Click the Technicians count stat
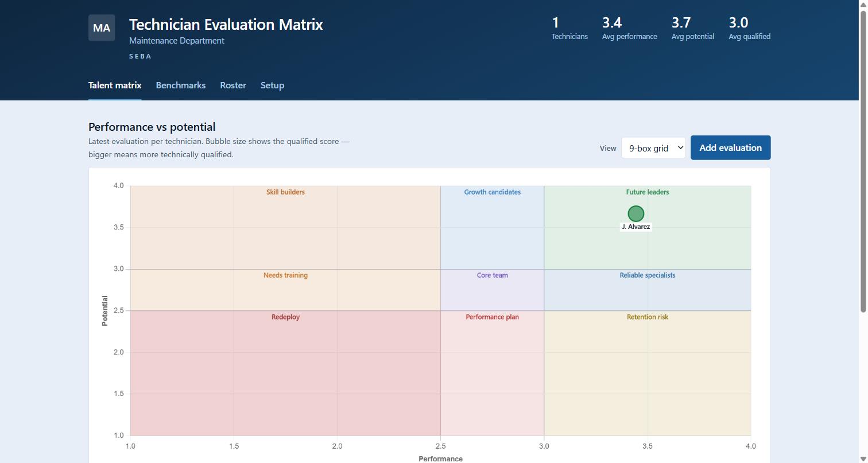The width and height of the screenshot is (868, 463). [x=569, y=28]
